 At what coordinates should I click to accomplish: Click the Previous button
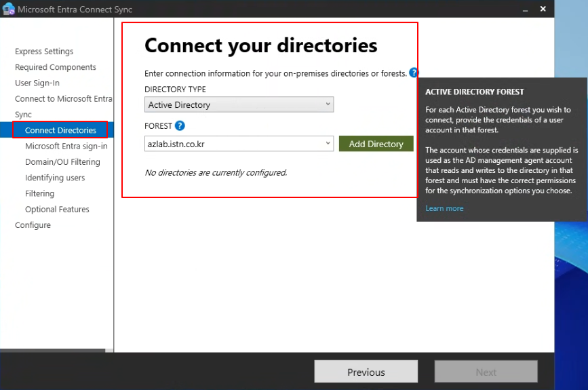click(x=366, y=372)
